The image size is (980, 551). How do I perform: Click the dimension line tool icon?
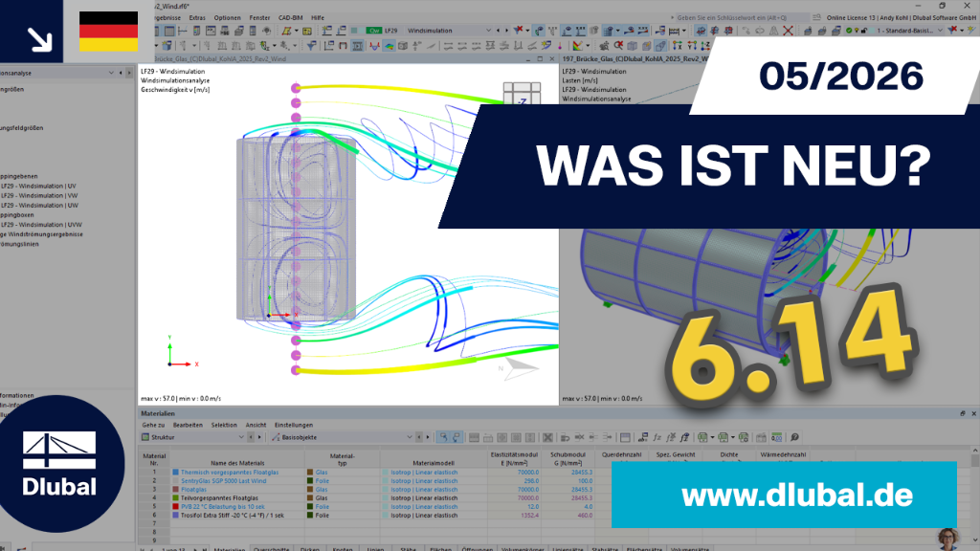pos(675,30)
